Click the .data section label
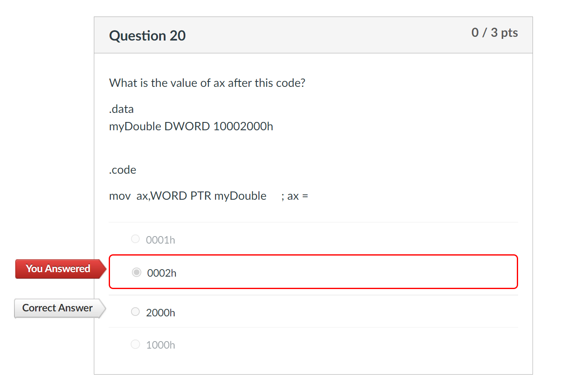The image size is (571, 392). [x=121, y=109]
